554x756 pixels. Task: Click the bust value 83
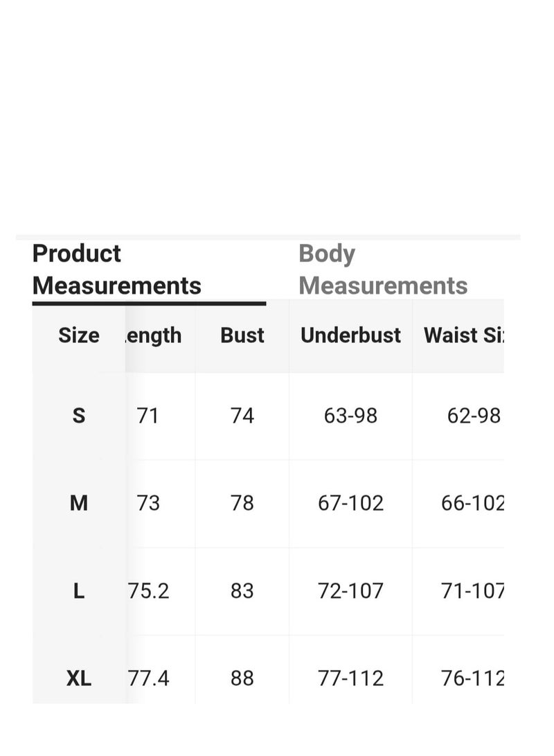click(x=242, y=591)
